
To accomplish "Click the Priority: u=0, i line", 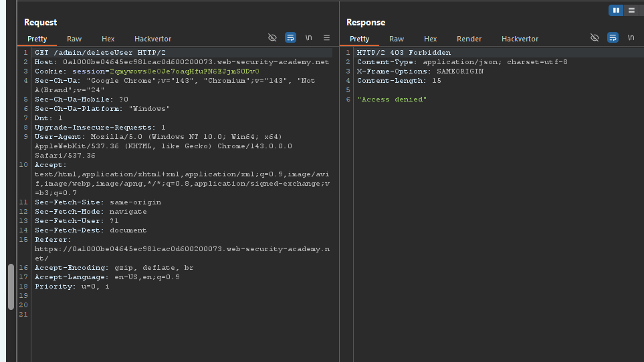I will coord(72,287).
